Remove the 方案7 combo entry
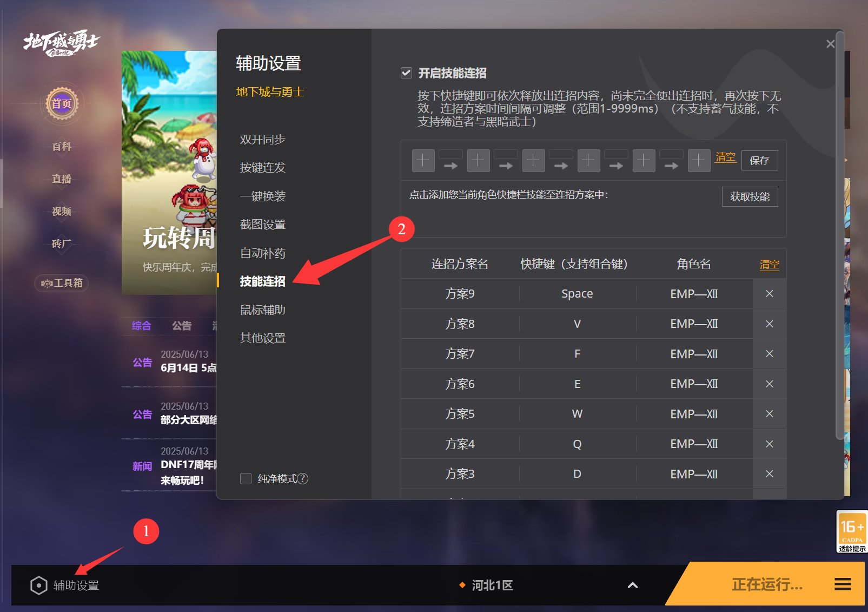The height and width of the screenshot is (612, 868). pos(770,354)
